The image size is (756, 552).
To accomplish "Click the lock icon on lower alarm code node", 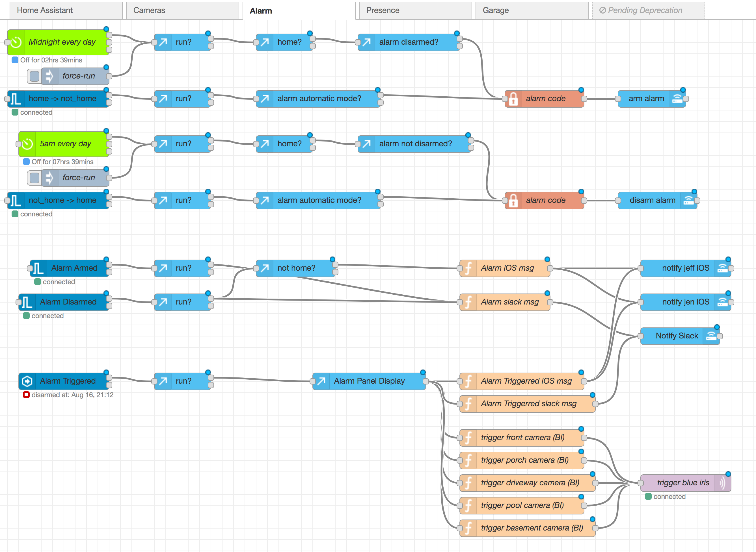I will pyautogui.click(x=514, y=201).
